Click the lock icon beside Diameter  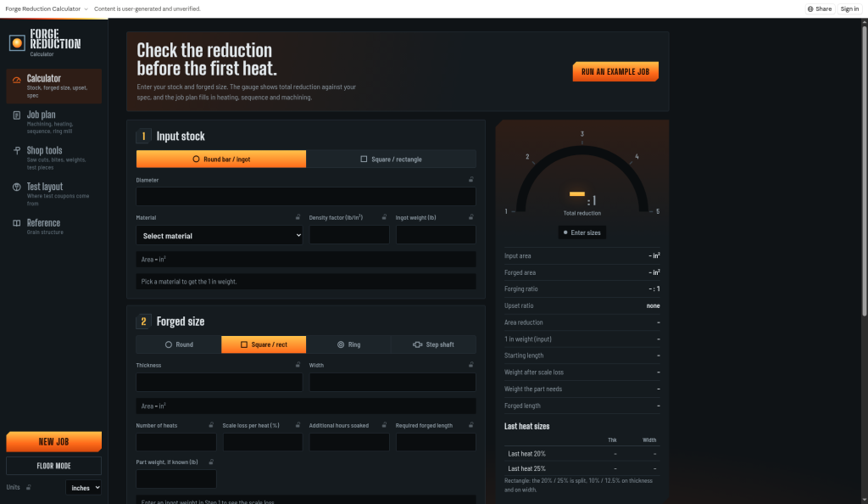pyautogui.click(x=471, y=179)
